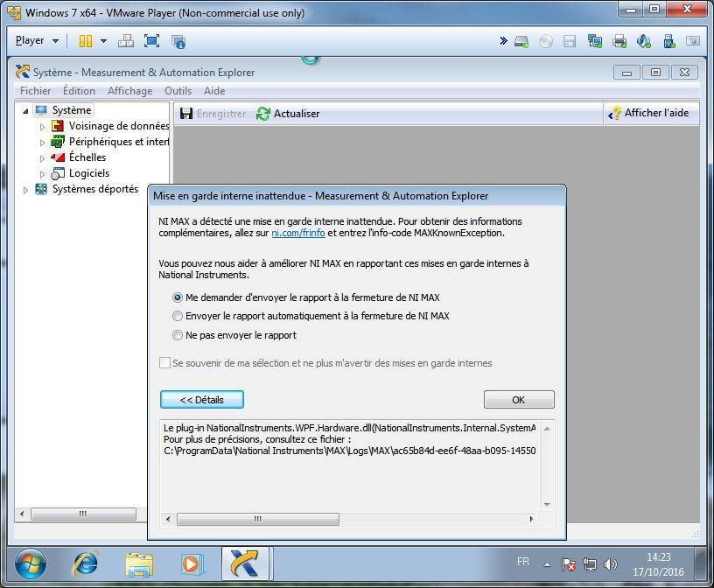
Task: Click Actualiser toolbar label
Action: pos(297,114)
